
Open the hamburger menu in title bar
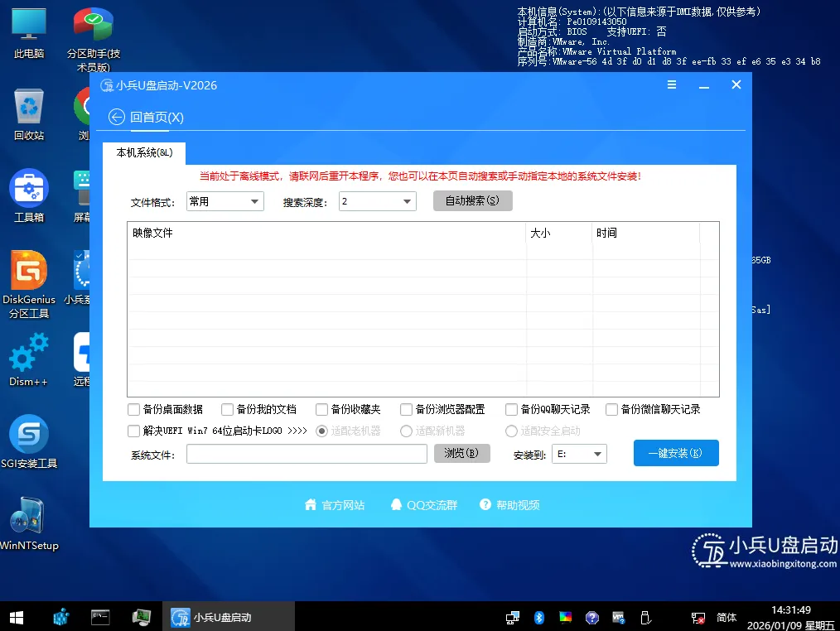(x=672, y=85)
